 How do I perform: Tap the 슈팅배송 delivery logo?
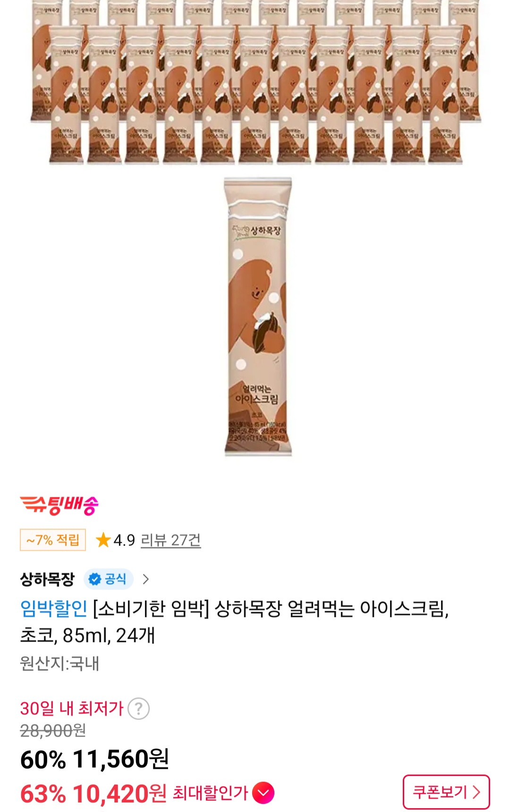pyautogui.click(x=59, y=505)
